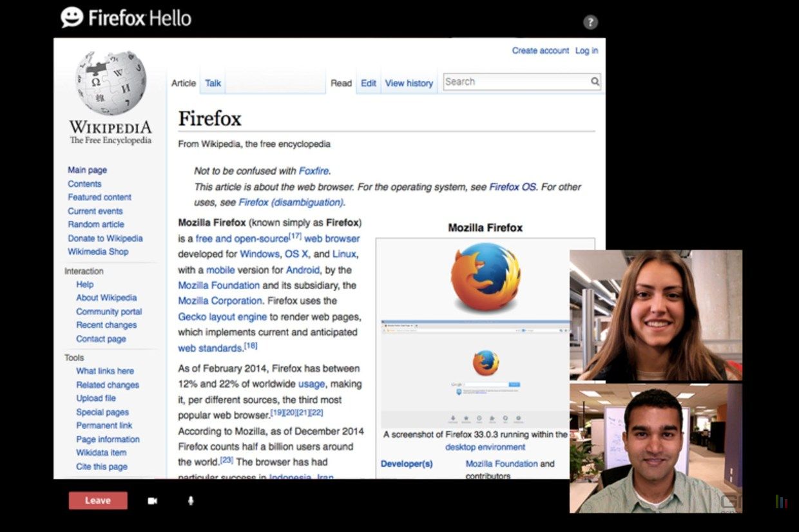
Task: Select the man's video feed
Action: click(x=656, y=448)
